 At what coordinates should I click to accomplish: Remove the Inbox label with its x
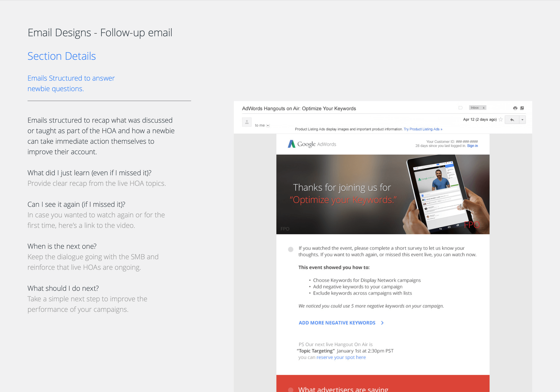point(483,108)
